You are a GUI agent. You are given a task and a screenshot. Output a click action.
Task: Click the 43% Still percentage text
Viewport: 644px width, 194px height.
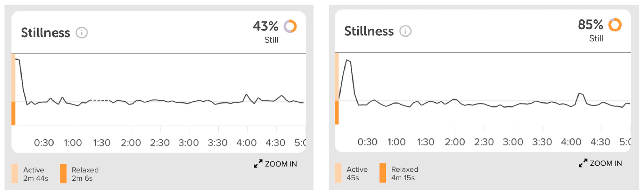265,26
